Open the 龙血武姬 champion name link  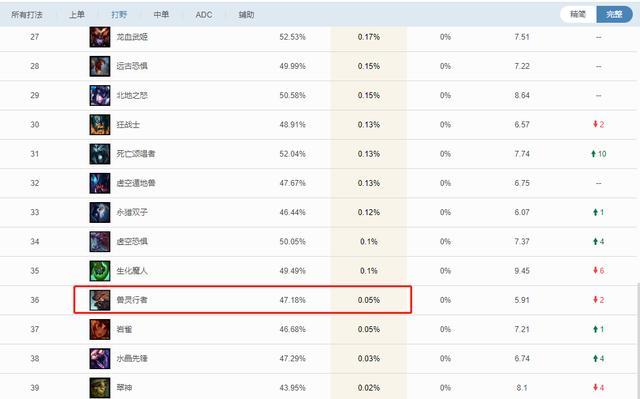pyautogui.click(x=132, y=37)
